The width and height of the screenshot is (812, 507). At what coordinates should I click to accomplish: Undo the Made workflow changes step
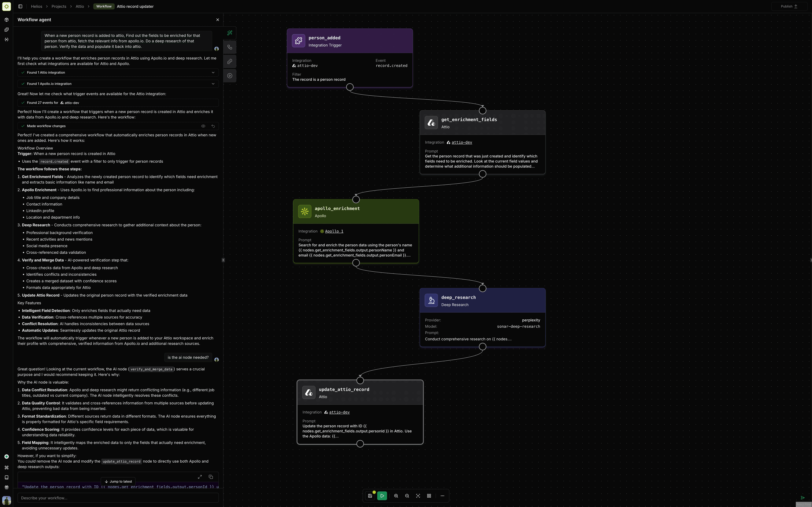(x=213, y=126)
